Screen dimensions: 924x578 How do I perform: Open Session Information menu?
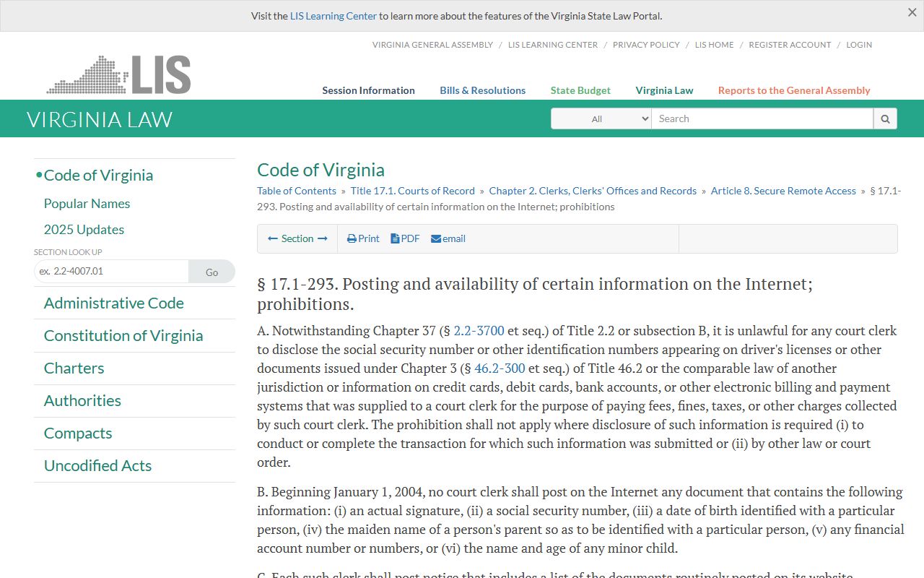coord(368,90)
